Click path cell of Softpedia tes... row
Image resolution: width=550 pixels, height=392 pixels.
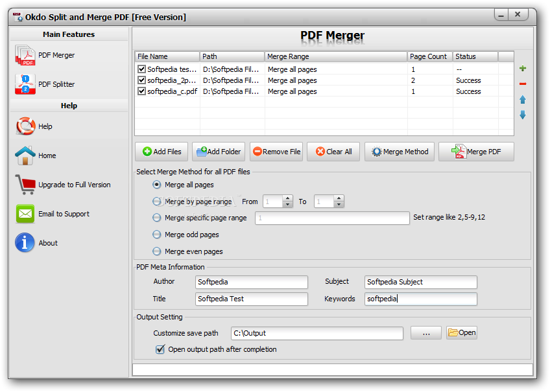point(231,69)
